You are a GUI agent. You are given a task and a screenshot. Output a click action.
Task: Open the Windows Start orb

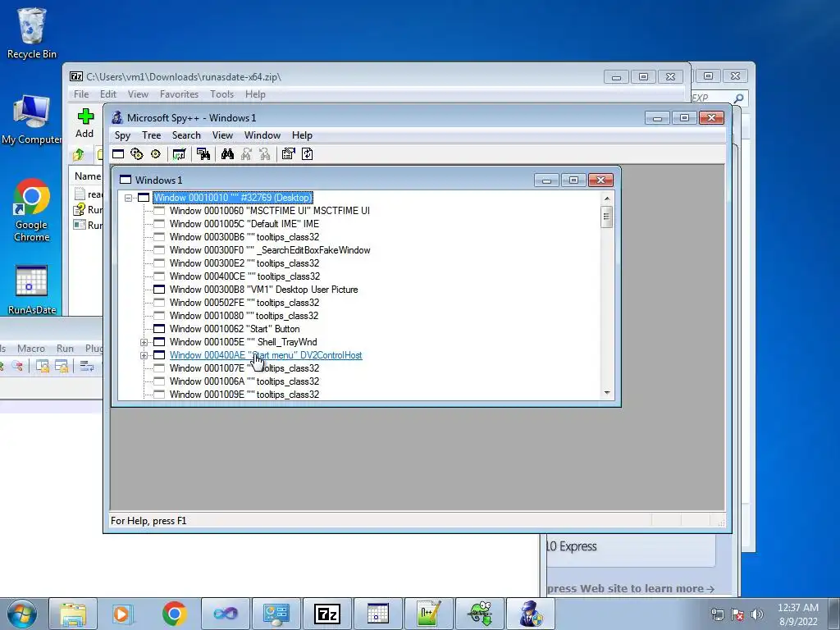[x=22, y=614]
